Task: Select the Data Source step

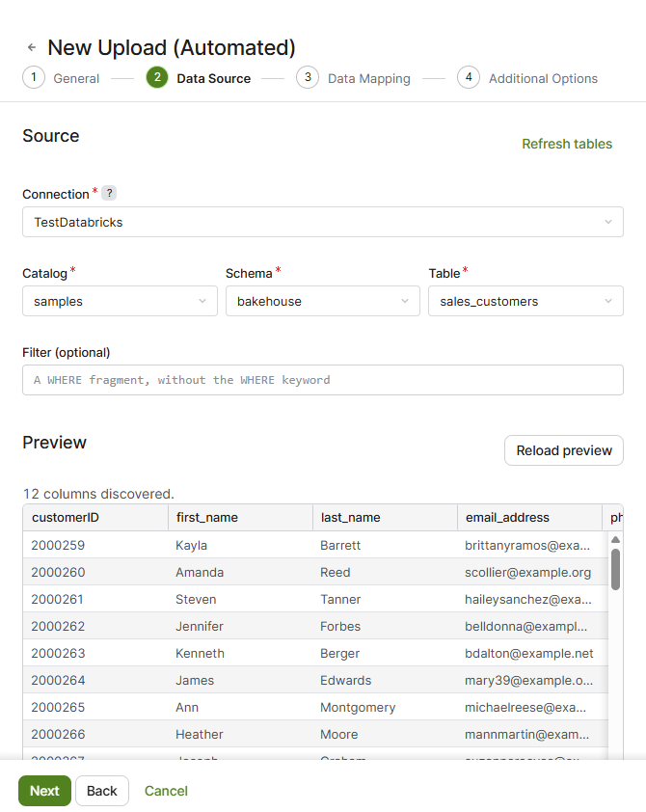Action: [x=199, y=78]
